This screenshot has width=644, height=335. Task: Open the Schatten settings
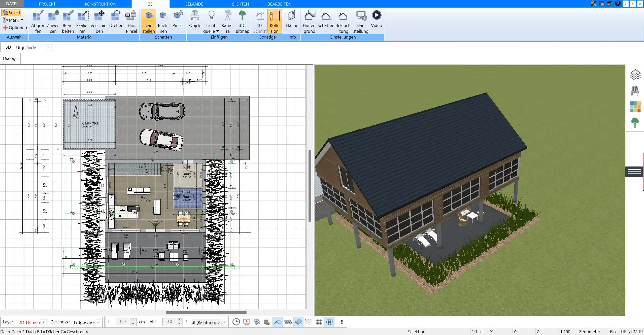(326, 19)
